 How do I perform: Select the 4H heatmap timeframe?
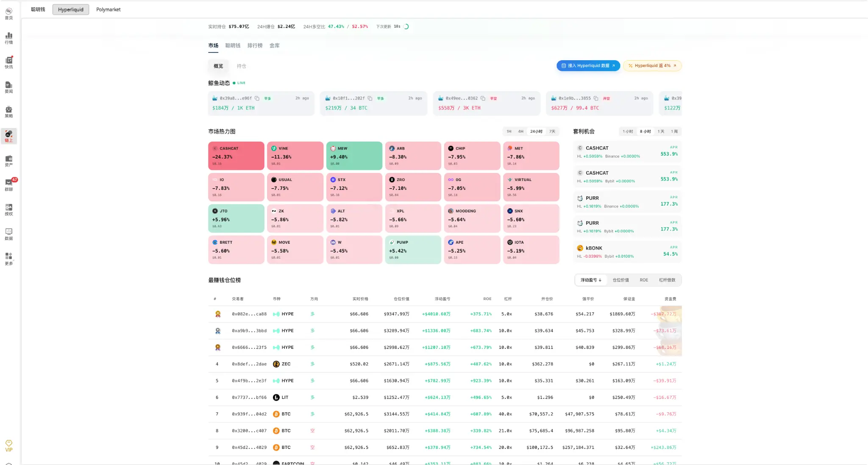(x=521, y=131)
